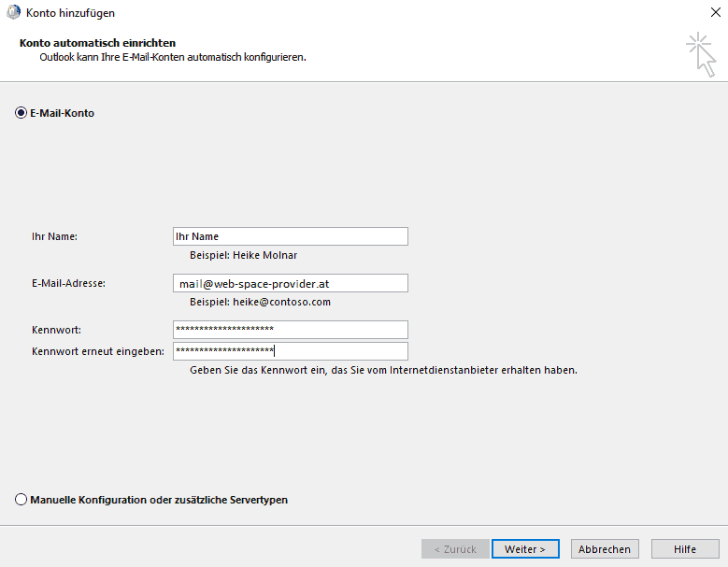Click the Beispiel: heike@contoso.com hint text

tap(260, 302)
